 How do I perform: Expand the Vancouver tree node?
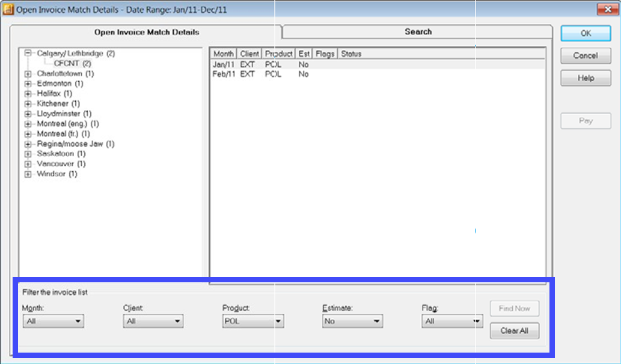[x=28, y=164]
